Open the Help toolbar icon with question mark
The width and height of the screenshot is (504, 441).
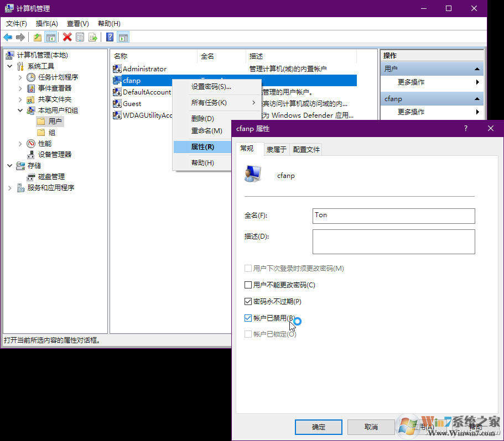tap(109, 36)
